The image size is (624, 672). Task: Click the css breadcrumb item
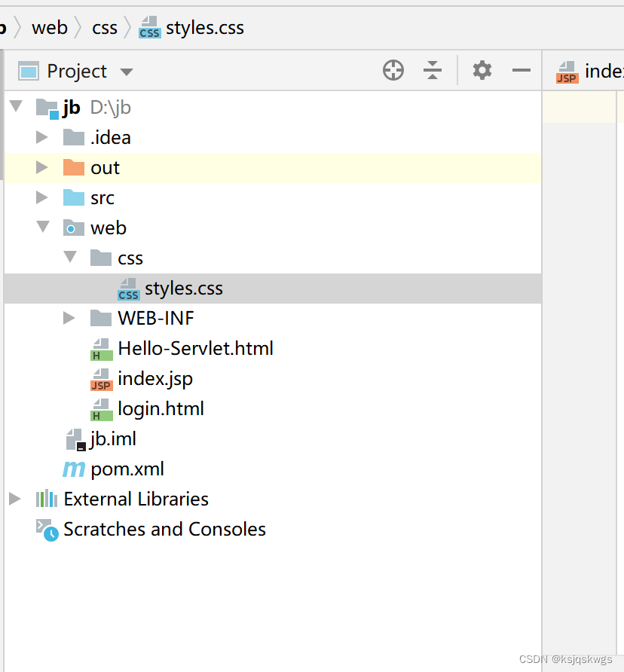pyautogui.click(x=105, y=27)
